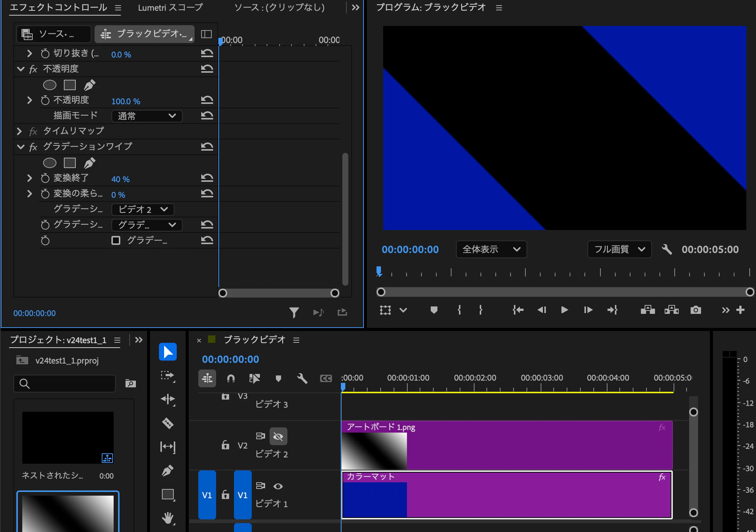Toggle the V1 track lock
The height and width of the screenshot is (532, 756).
(225, 495)
